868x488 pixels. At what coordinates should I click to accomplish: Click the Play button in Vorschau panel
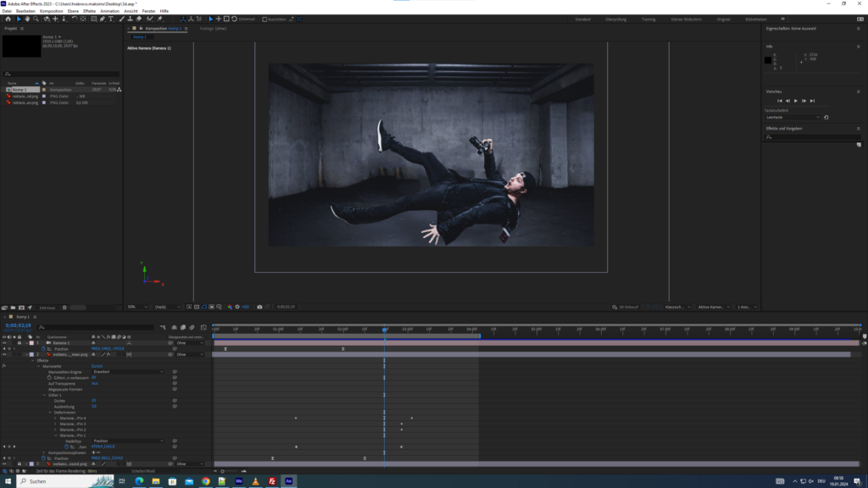795,101
